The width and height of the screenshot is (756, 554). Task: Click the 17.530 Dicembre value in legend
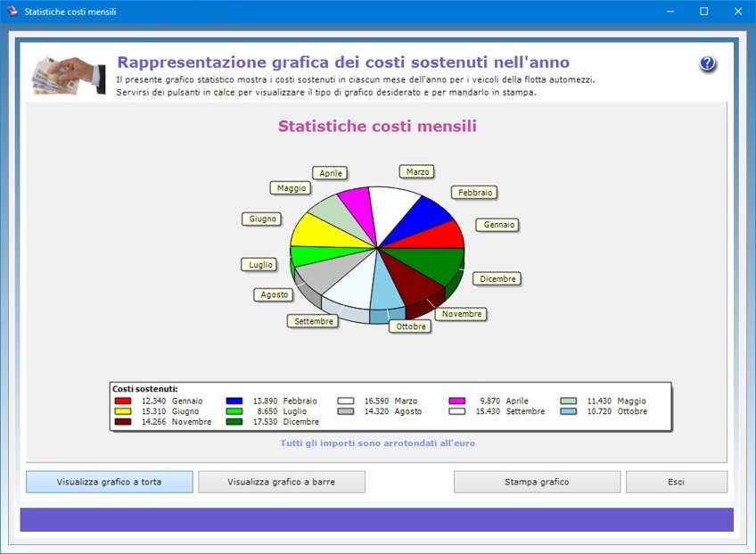pos(265,422)
